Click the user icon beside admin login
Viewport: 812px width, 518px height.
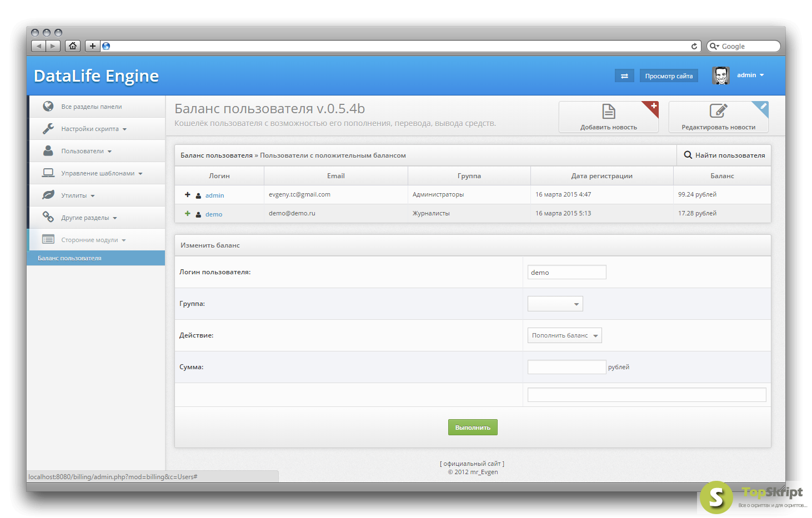tap(198, 195)
